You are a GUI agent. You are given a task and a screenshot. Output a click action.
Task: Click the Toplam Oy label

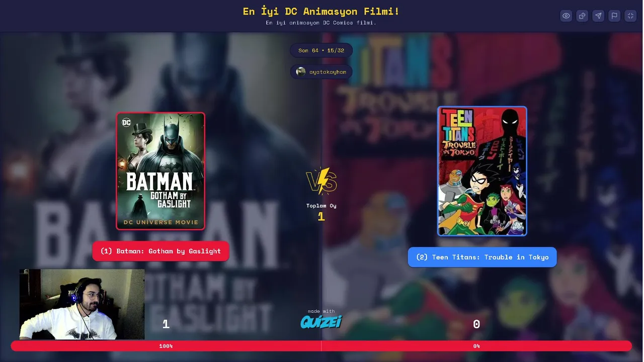pos(321,206)
